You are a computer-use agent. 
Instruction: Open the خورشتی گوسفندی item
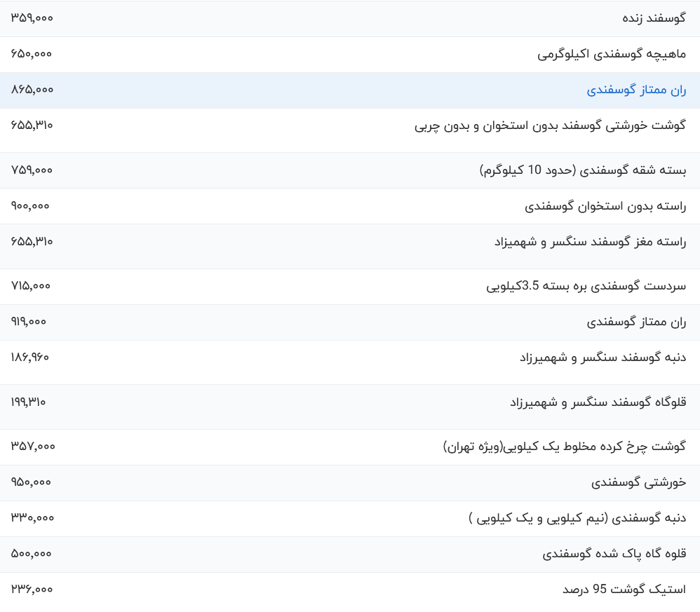tap(638, 482)
